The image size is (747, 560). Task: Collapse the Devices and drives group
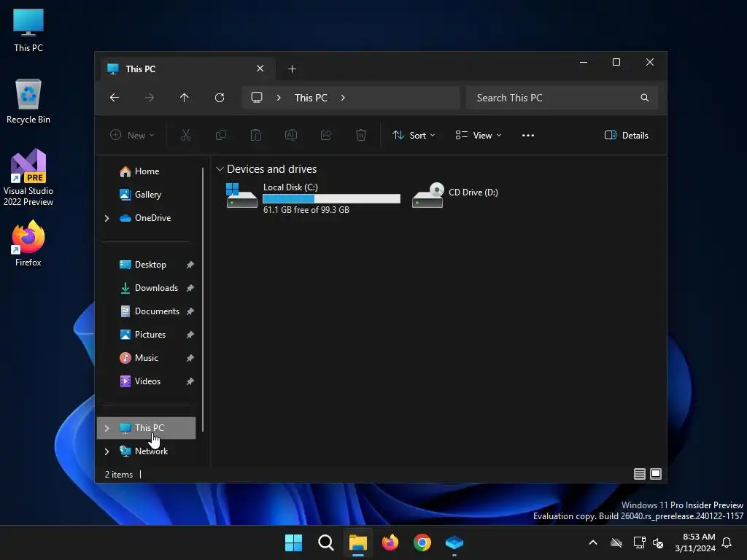tap(220, 169)
